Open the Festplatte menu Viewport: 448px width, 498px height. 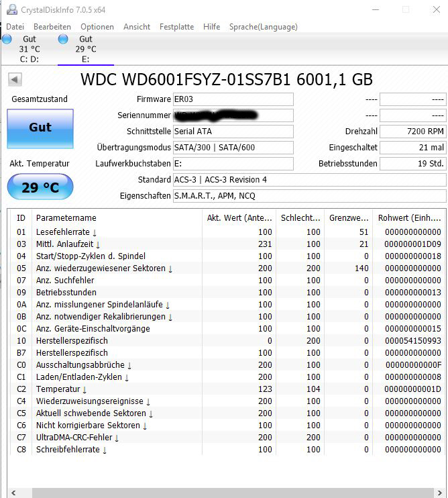coord(177,27)
